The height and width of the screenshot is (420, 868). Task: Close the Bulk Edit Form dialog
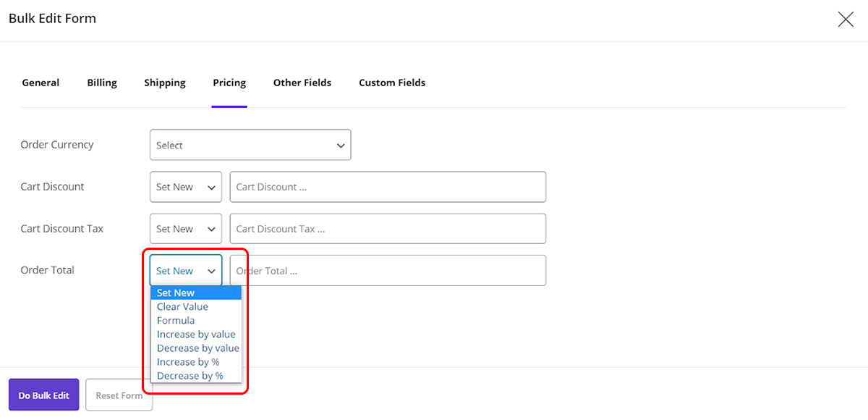coord(845,20)
